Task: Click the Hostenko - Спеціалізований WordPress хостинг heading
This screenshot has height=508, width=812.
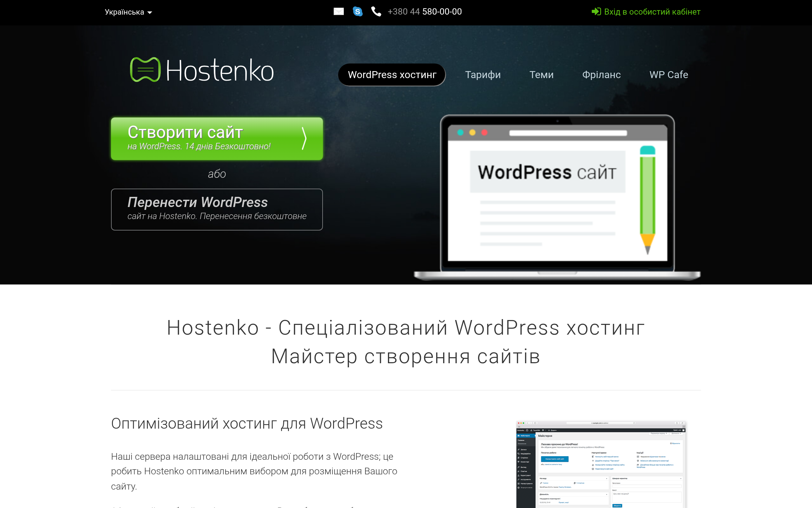Action: (x=406, y=328)
